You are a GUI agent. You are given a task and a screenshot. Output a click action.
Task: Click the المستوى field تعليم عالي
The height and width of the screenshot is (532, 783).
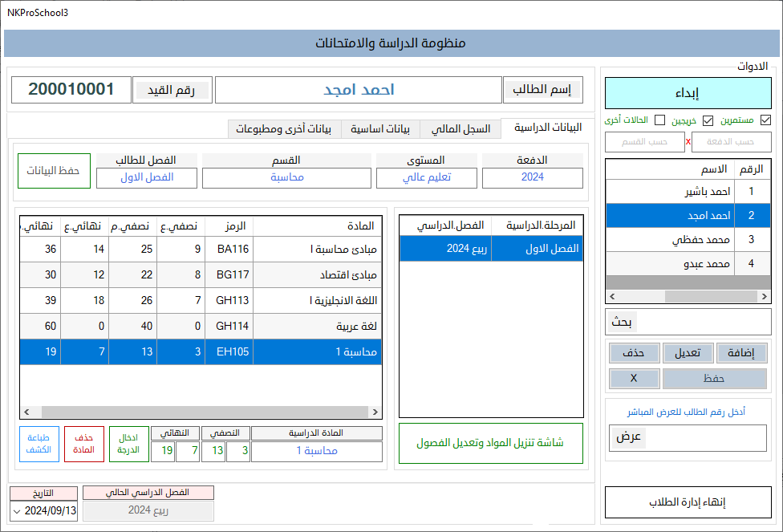pos(427,177)
